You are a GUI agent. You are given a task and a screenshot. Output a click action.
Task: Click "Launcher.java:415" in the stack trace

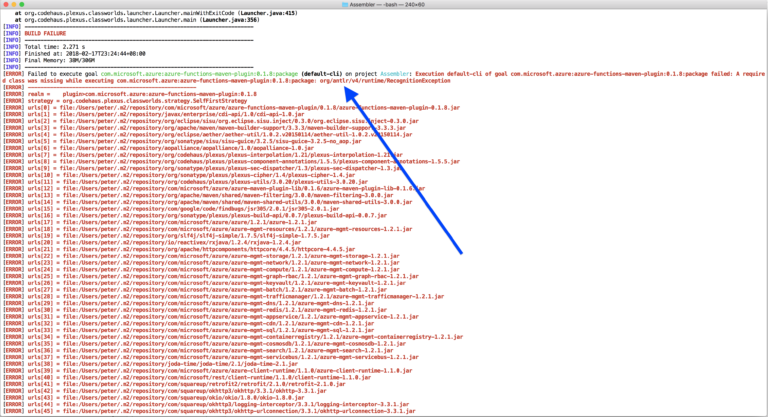pos(268,13)
